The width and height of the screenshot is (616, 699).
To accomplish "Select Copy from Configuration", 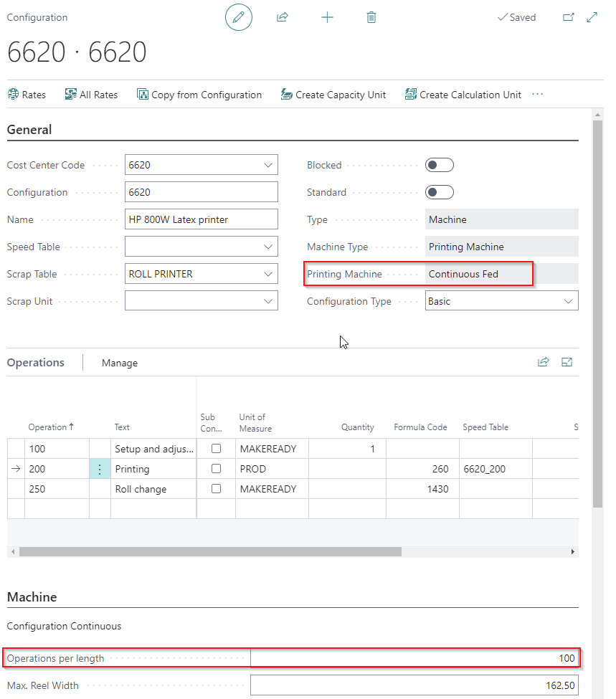I will click(199, 94).
